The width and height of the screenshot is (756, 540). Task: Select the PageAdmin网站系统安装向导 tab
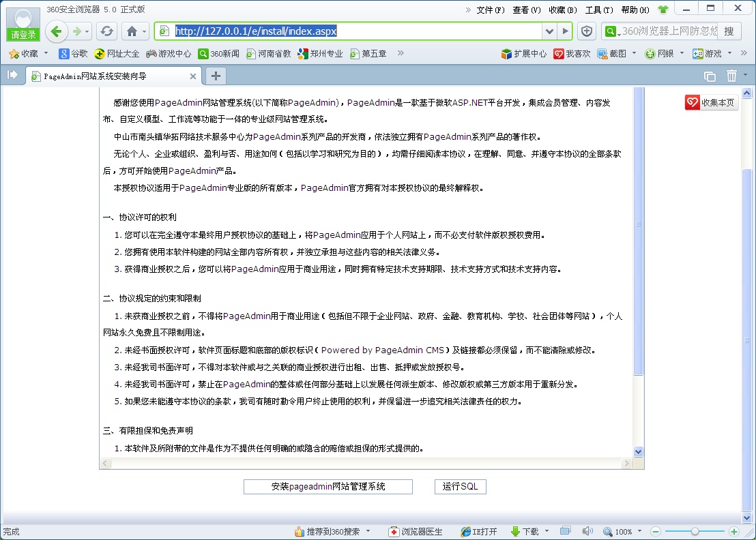pyautogui.click(x=113, y=76)
